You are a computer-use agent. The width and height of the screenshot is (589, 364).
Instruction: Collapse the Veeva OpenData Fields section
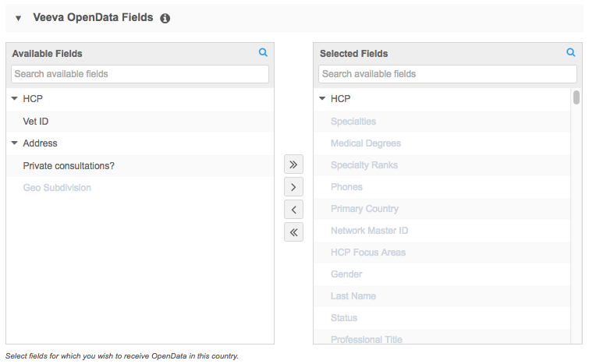18,18
